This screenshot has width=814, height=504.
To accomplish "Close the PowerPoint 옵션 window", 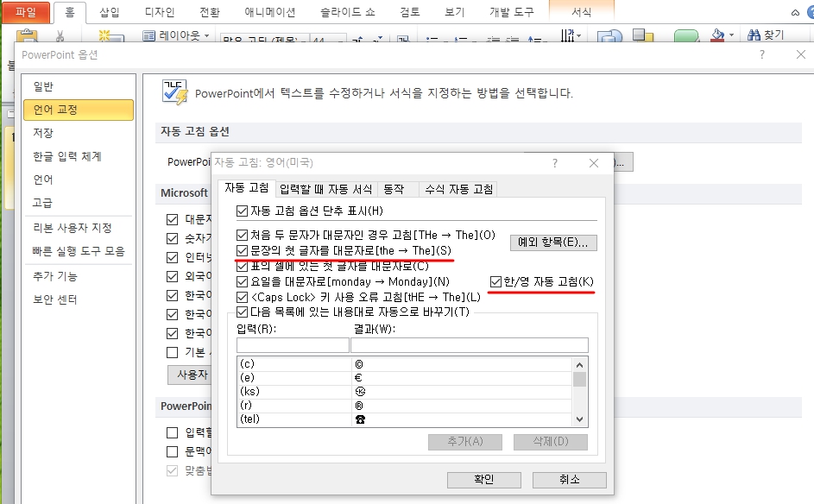I will coord(801,54).
